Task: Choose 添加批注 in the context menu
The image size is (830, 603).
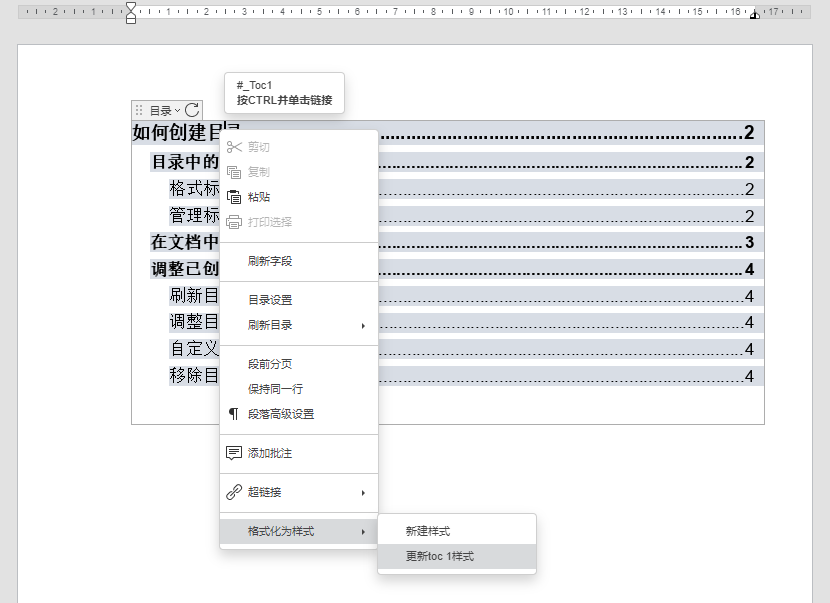Action: coord(299,453)
